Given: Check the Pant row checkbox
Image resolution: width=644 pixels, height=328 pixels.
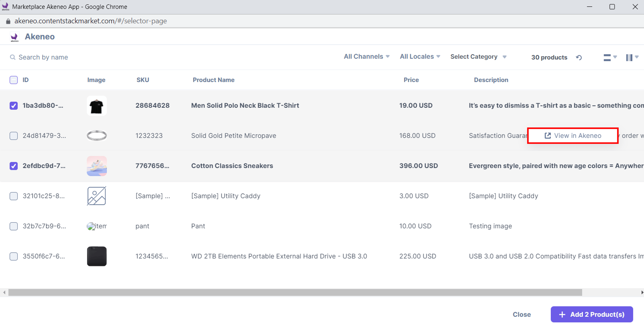Looking at the screenshot, I should tap(13, 226).
